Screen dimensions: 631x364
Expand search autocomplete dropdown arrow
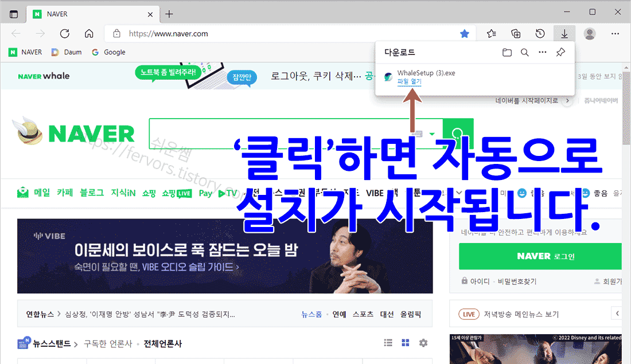click(432, 134)
